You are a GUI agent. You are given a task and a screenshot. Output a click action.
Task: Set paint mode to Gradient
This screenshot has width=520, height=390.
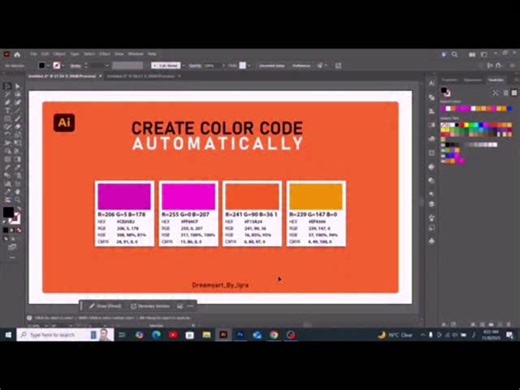(12, 230)
